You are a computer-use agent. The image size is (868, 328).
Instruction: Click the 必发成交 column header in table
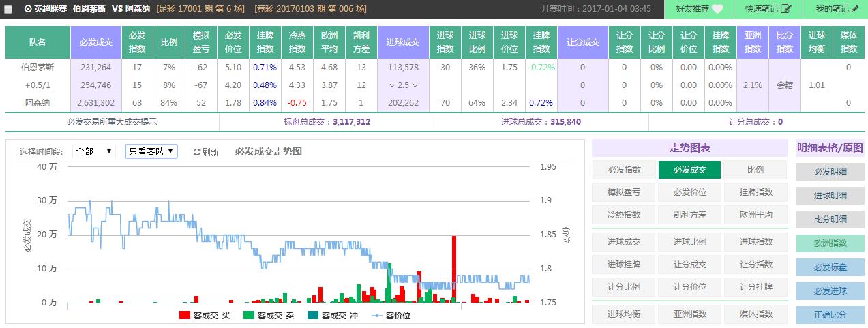pyautogui.click(x=95, y=42)
